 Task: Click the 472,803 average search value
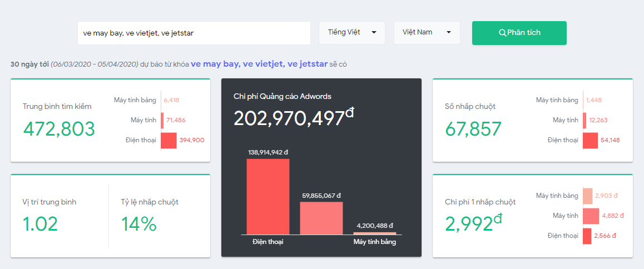(59, 129)
